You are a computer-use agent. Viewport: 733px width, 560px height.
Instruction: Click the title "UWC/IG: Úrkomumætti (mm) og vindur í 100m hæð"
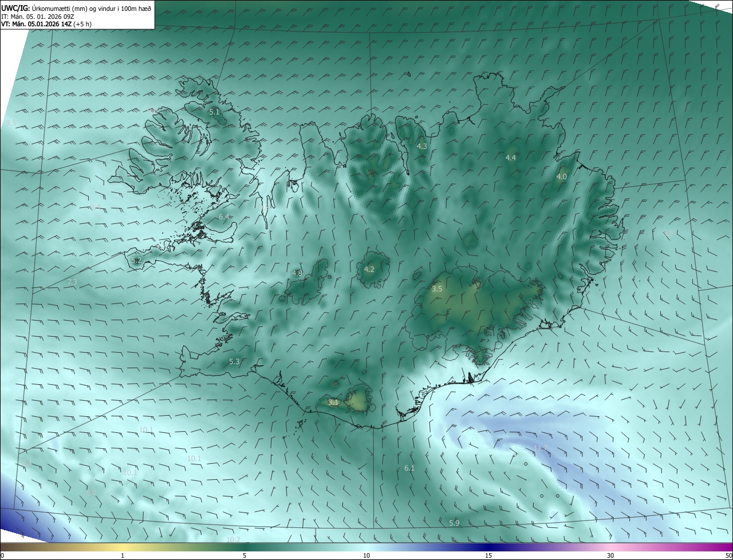coord(76,8)
